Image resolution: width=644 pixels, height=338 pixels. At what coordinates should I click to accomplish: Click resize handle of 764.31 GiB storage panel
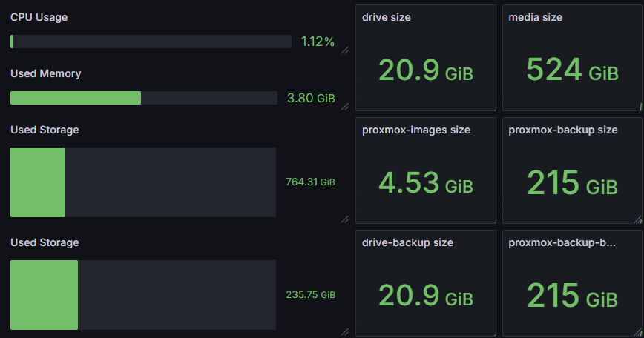[x=345, y=219]
